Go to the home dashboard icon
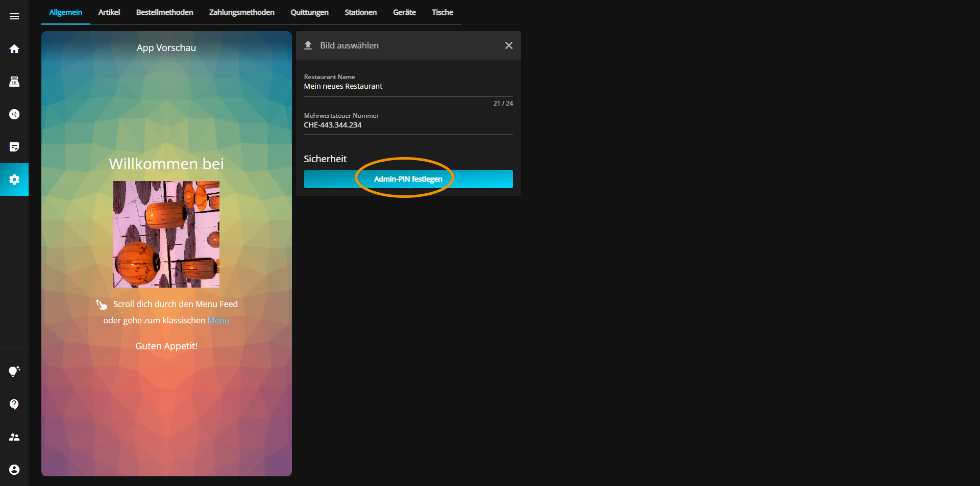 tap(14, 49)
